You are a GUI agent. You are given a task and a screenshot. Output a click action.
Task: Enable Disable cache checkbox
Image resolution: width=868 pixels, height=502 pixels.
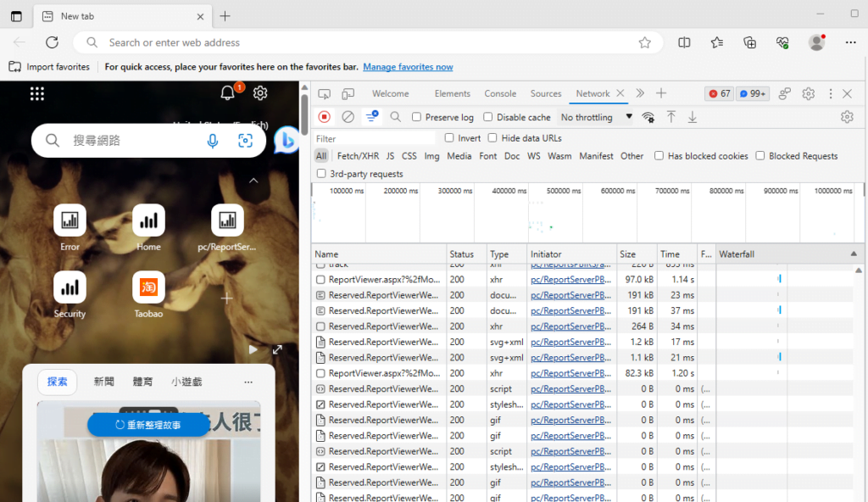(x=487, y=117)
